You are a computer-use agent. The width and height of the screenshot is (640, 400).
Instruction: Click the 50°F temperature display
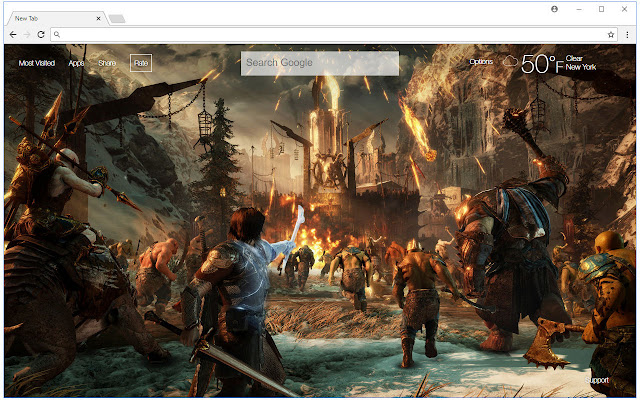(x=542, y=64)
